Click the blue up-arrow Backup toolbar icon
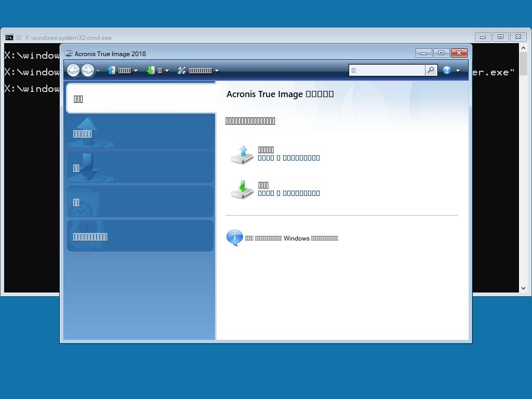This screenshot has height=399, width=532. (x=111, y=70)
